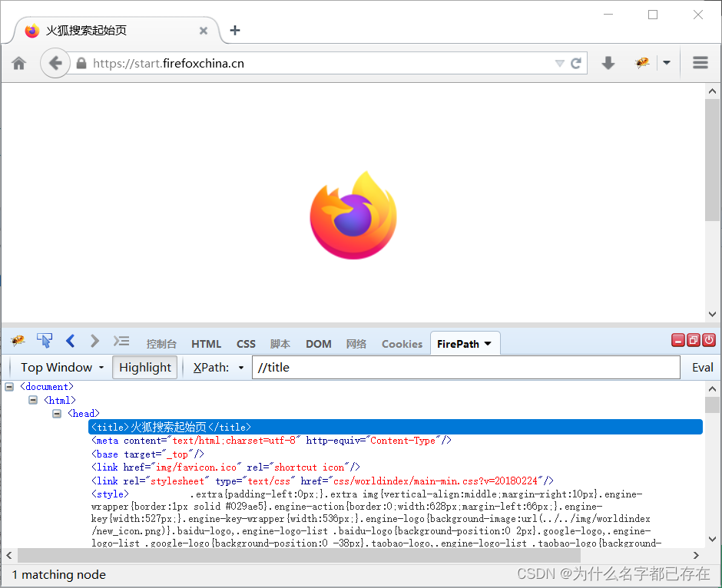The height and width of the screenshot is (588, 722).
Task: Go forward in Firebug panel history
Action: pos(94,341)
